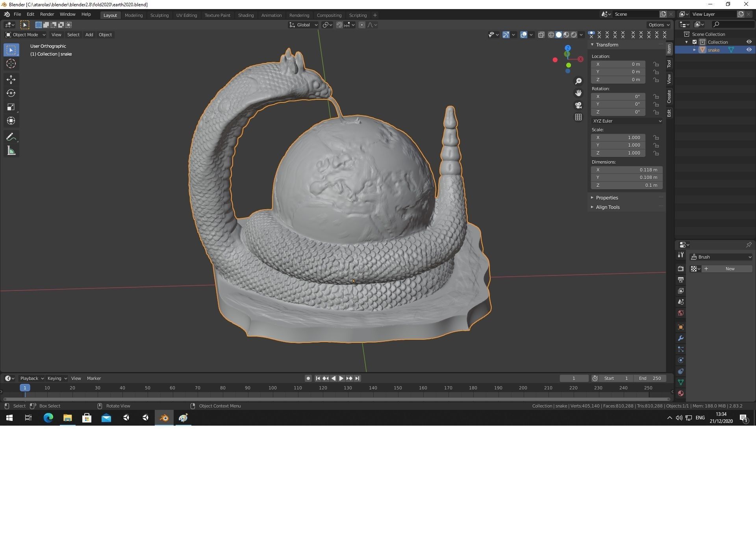Viewport: 756px width, 536px height.
Task: Choose the Annotate pencil tool
Action: tap(11, 137)
